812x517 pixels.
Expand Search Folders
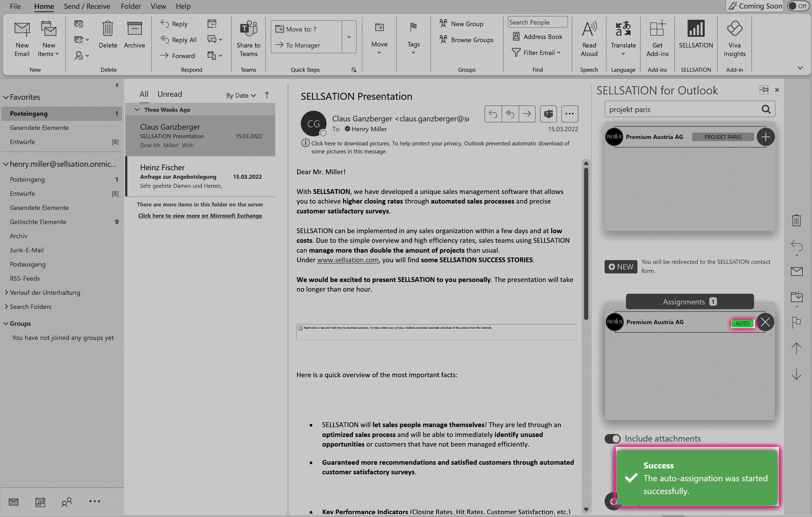6,306
